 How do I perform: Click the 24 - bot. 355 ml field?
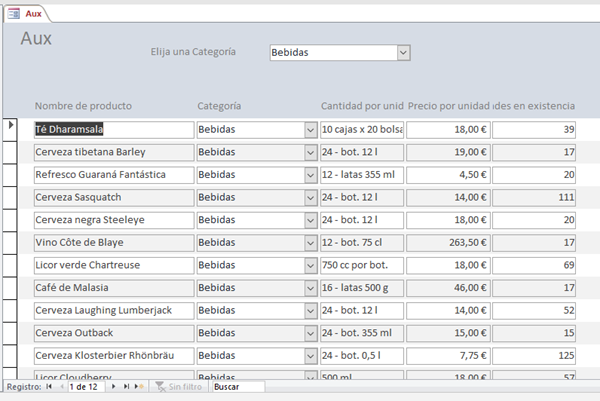(x=362, y=333)
